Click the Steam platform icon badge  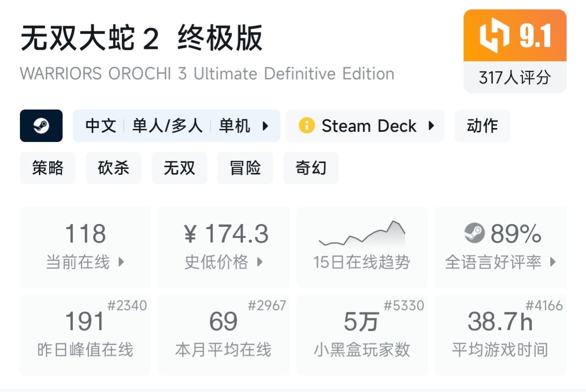[x=41, y=126]
